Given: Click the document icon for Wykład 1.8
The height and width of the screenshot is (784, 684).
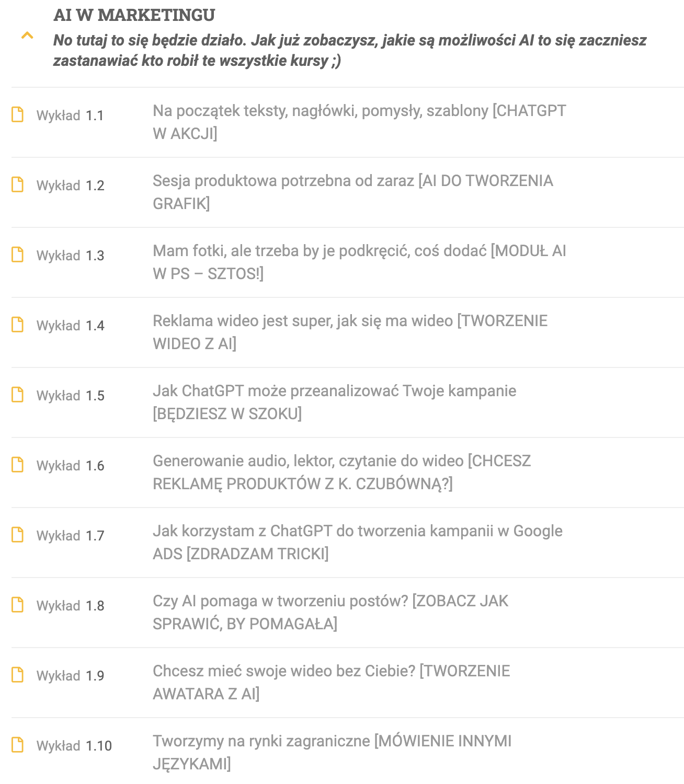Looking at the screenshot, I should (18, 605).
